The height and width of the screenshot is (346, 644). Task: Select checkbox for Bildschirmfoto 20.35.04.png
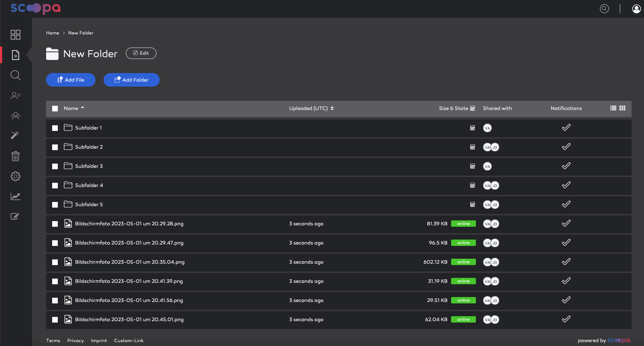(55, 262)
